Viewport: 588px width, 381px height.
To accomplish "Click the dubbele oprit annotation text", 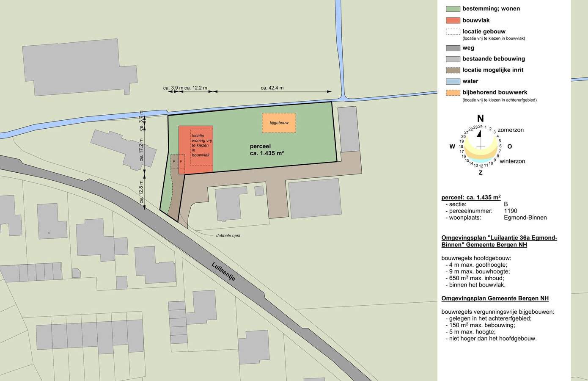I will tap(228, 236).
